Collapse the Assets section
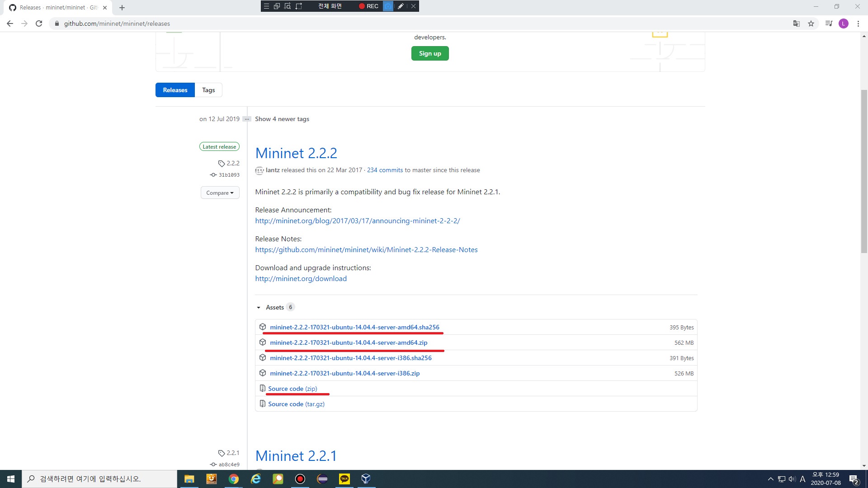The height and width of the screenshot is (488, 868). [x=275, y=307]
